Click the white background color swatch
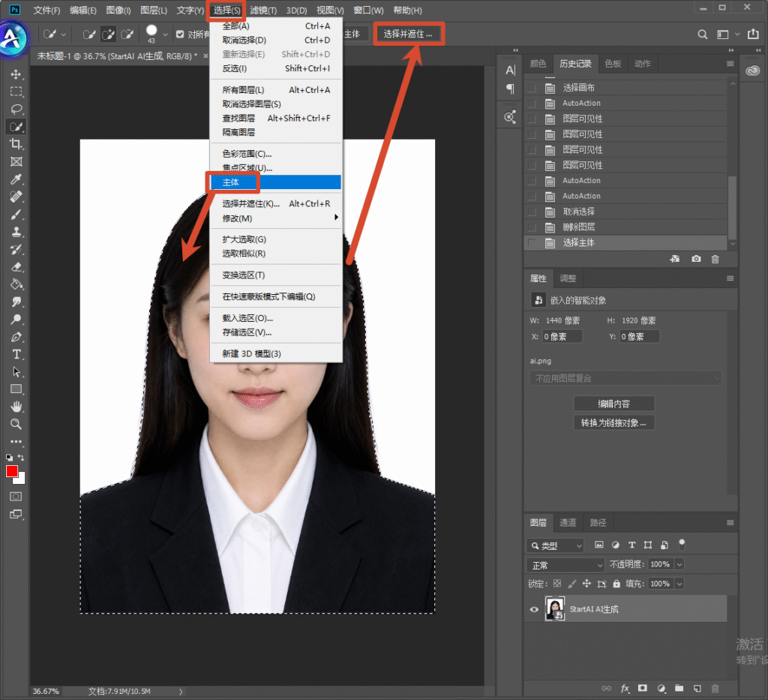Image resolution: width=768 pixels, height=700 pixels. pos(20,479)
